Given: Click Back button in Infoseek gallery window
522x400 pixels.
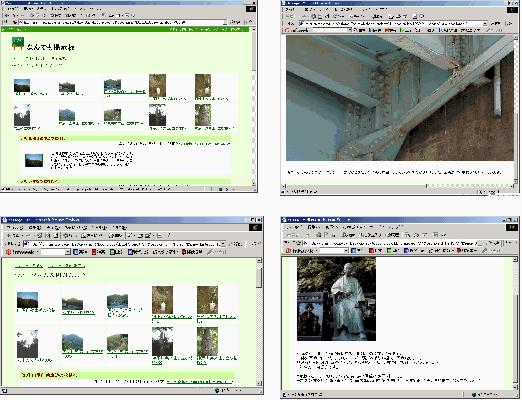Looking at the screenshot, I should pyautogui.click(x=13, y=235).
